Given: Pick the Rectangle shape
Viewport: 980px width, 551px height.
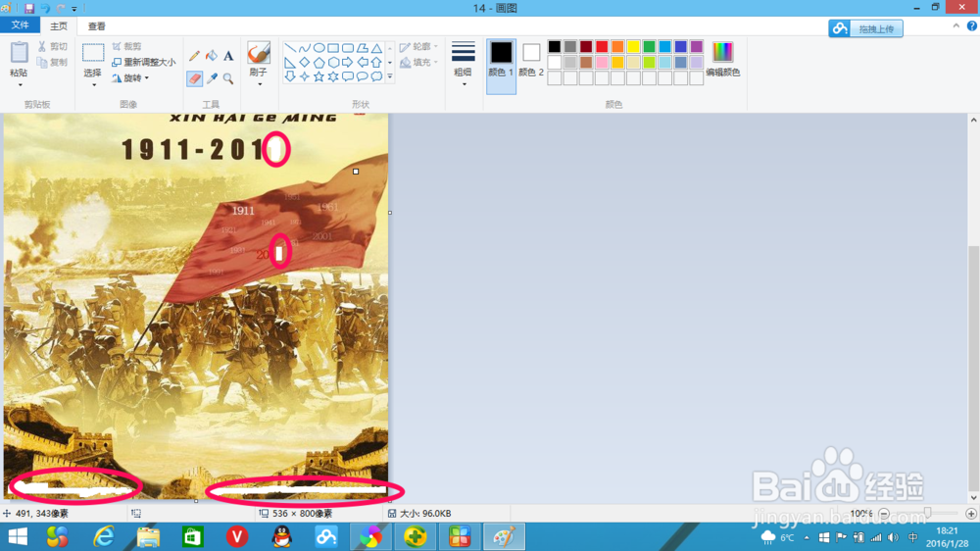Looking at the screenshot, I should [333, 47].
